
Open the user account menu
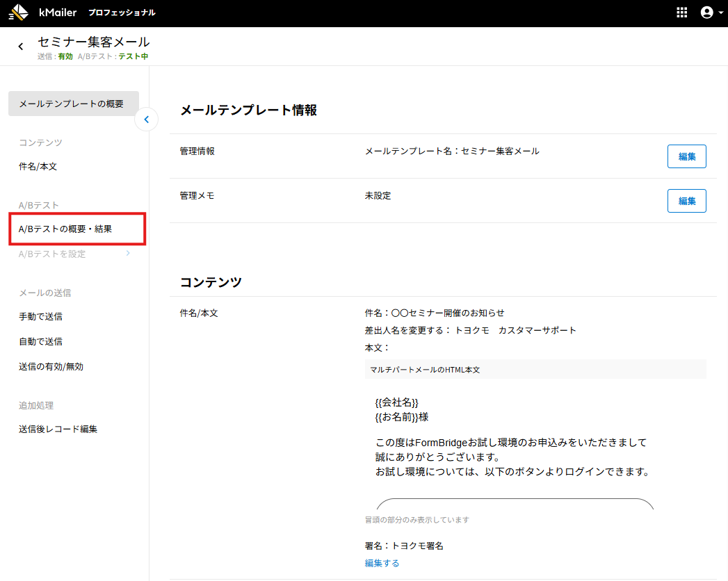707,13
